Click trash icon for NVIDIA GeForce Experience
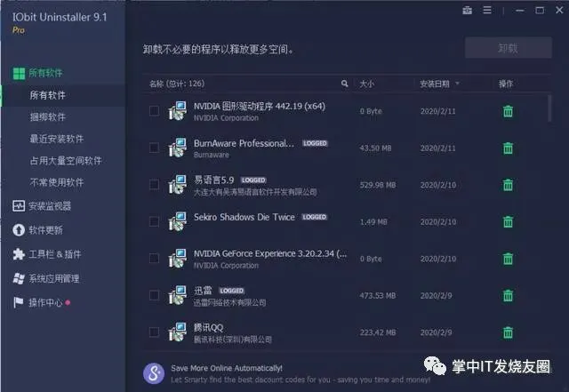This screenshot has width=569, height=392. [x=508, y=259]
